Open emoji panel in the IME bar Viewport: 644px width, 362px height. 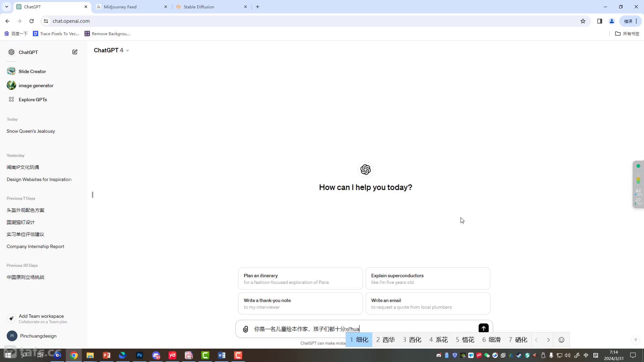tap(561, 340)
